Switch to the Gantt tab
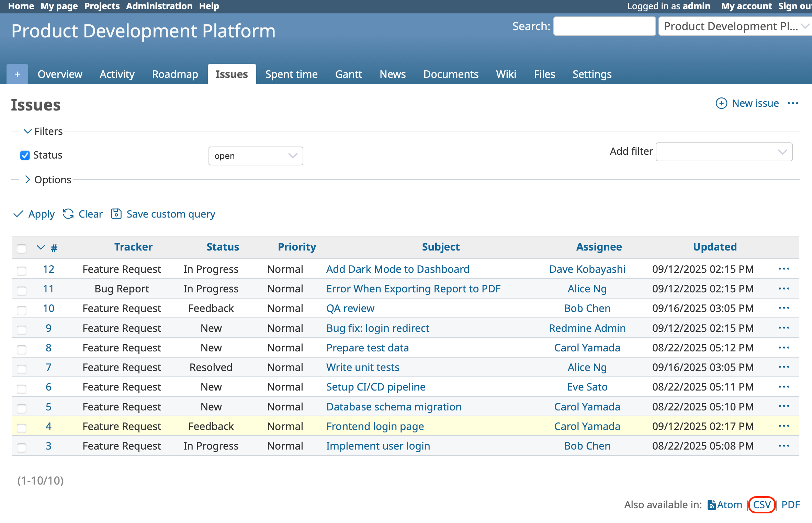The image size is (812, 523). [348, 74]
